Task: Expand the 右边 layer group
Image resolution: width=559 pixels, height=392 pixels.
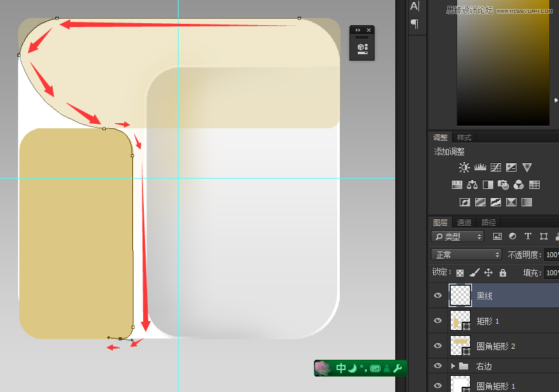Action: 453,366
